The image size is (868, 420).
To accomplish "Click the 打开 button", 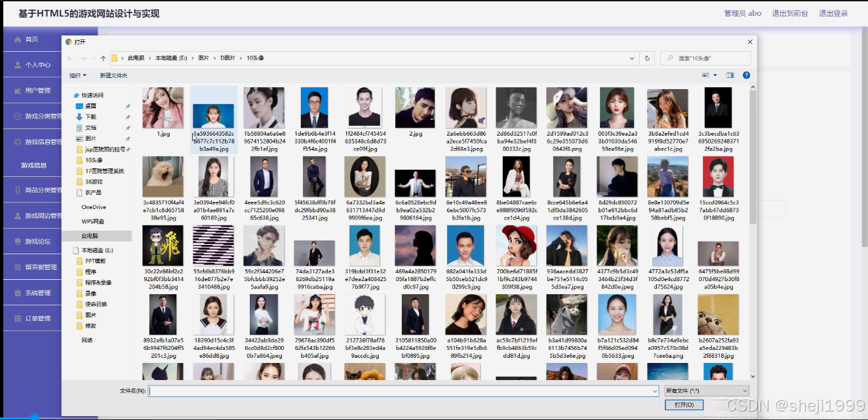I will tap(684, 405).
